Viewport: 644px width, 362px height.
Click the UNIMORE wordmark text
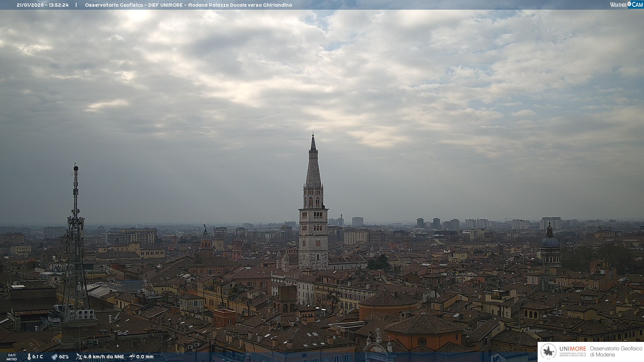(573, 349)
